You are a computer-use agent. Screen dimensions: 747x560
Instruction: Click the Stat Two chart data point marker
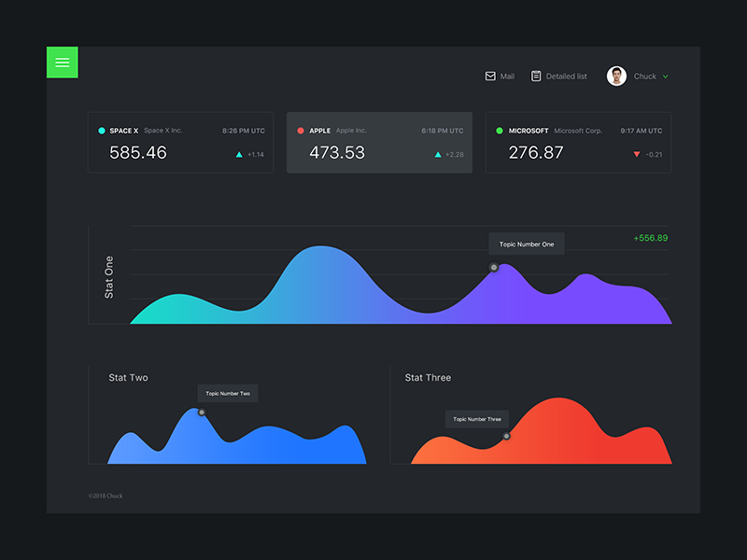(x=202, y=413)
